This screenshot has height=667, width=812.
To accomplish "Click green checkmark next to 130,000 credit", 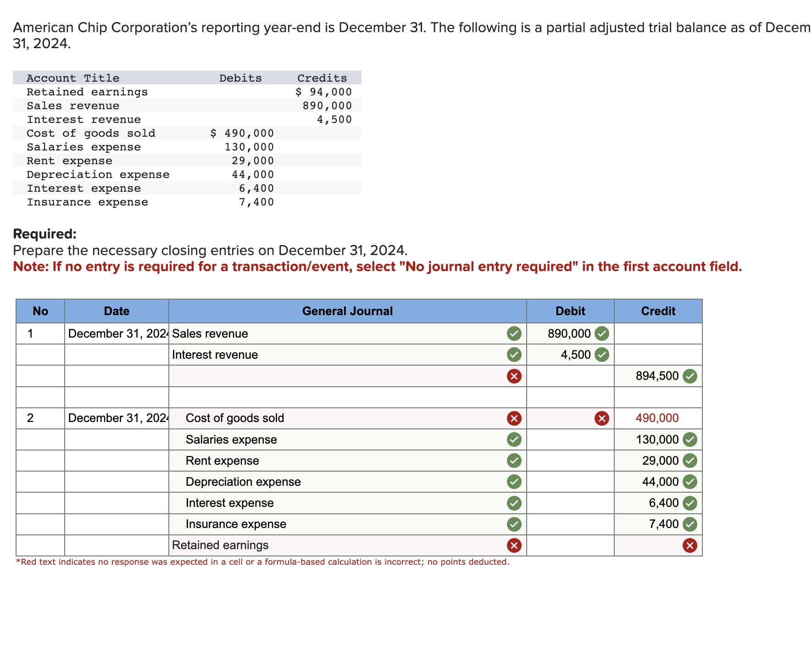I will coord(690,439).
